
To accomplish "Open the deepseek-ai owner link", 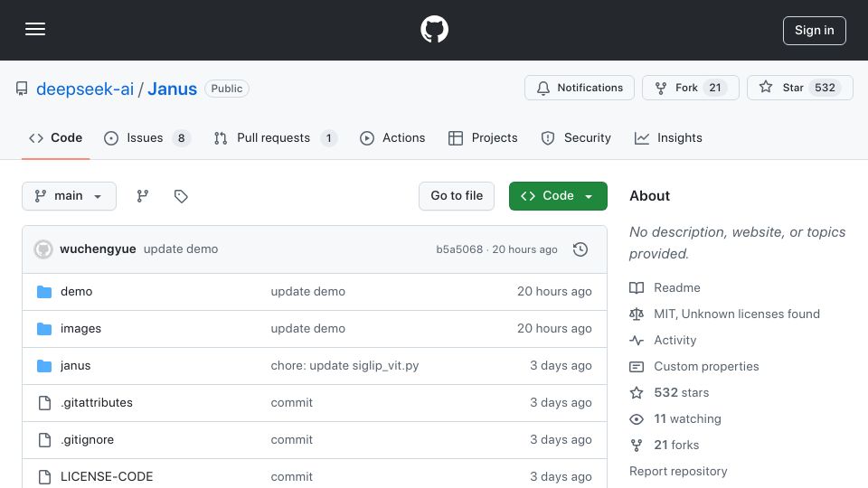I will pyautogui.click(x=85, y=89).
